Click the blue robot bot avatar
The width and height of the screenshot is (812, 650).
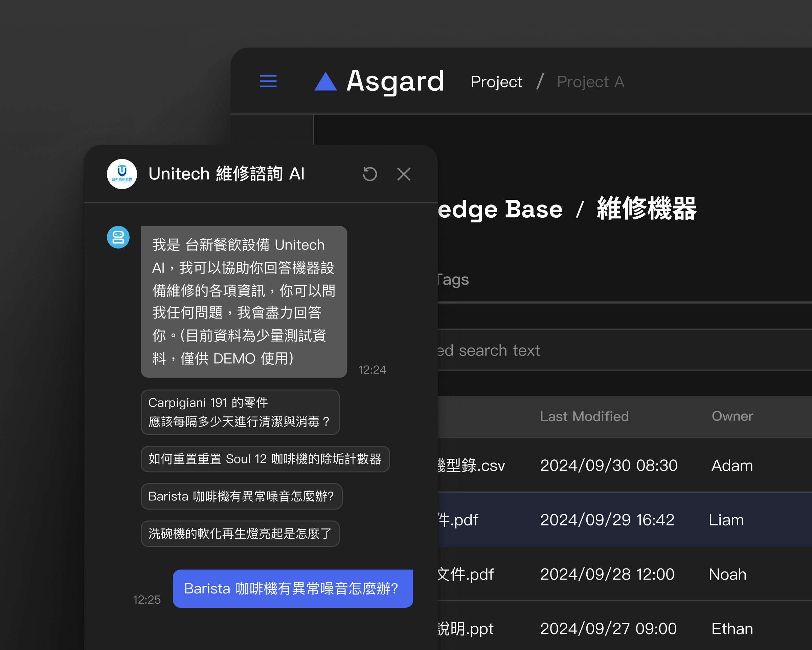pyautogui.click(x=118, y=237)
